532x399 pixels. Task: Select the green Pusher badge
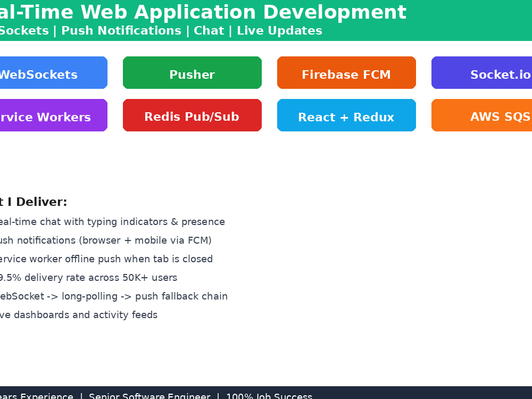pos(192,72)
